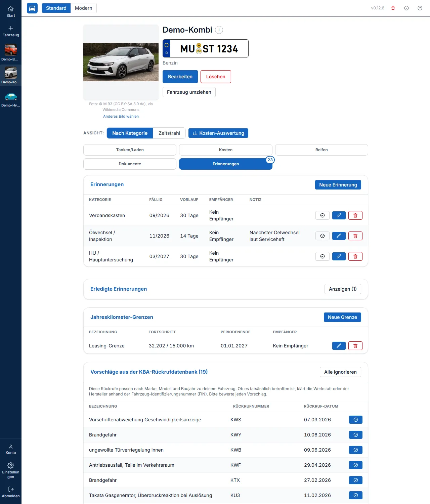Open Einstellungen gear in sidebar
This screenshot has height=504, width=430.
pos(11,470)
